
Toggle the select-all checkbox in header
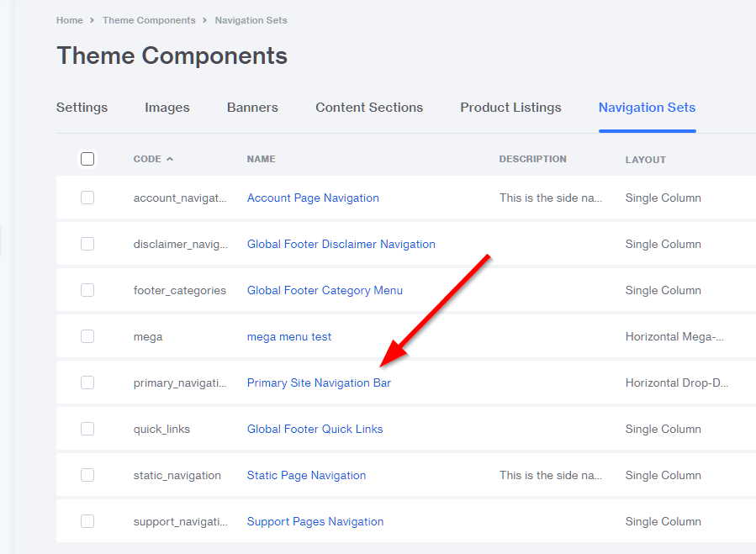pyautogui.click(x=87, y=159)
